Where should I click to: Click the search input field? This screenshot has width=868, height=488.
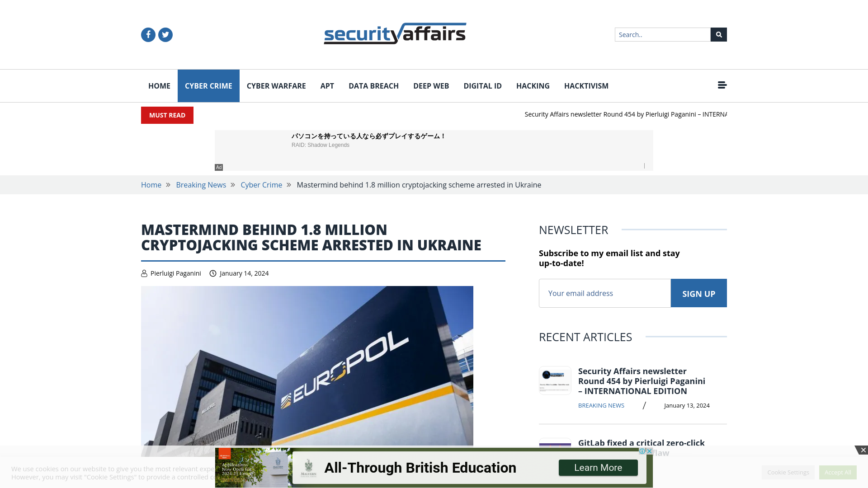[x=662, y=34]
